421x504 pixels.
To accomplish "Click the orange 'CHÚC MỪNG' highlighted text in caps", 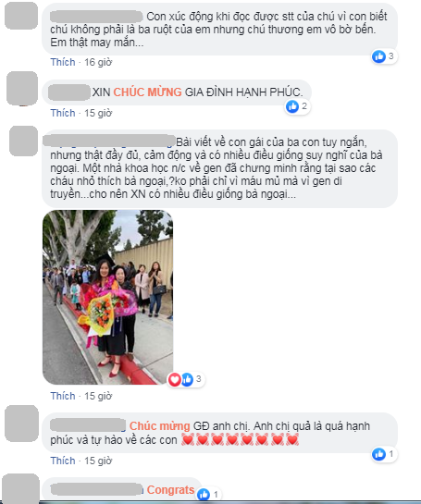I will [x=148, y=92].
